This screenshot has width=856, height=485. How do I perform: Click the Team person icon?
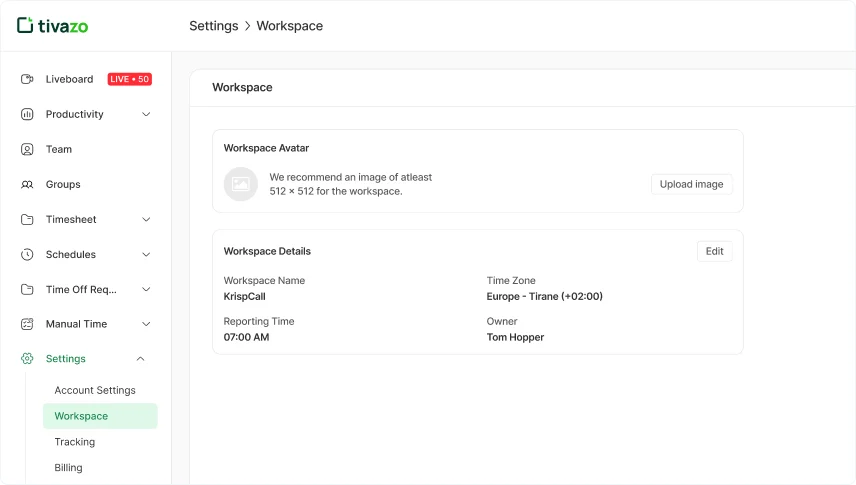coord(27,149)
